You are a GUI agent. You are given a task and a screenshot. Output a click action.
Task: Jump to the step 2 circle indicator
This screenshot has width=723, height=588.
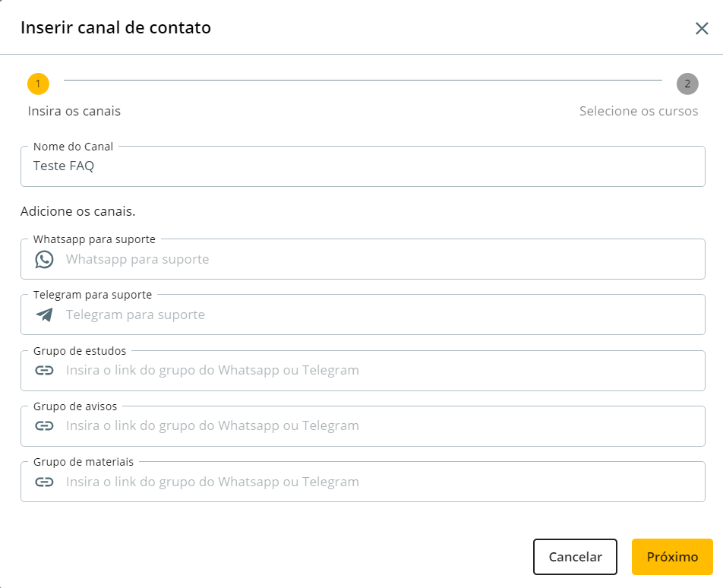point(687,84)
